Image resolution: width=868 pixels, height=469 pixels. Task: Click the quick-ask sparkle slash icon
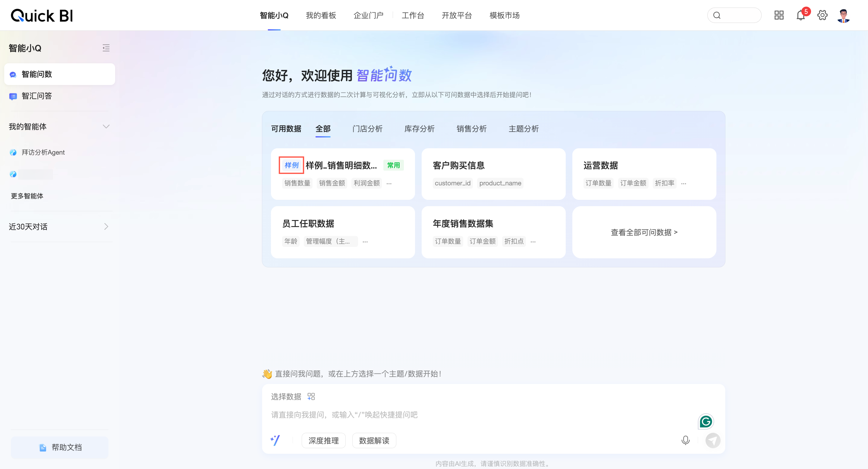[x=275, y=440]
